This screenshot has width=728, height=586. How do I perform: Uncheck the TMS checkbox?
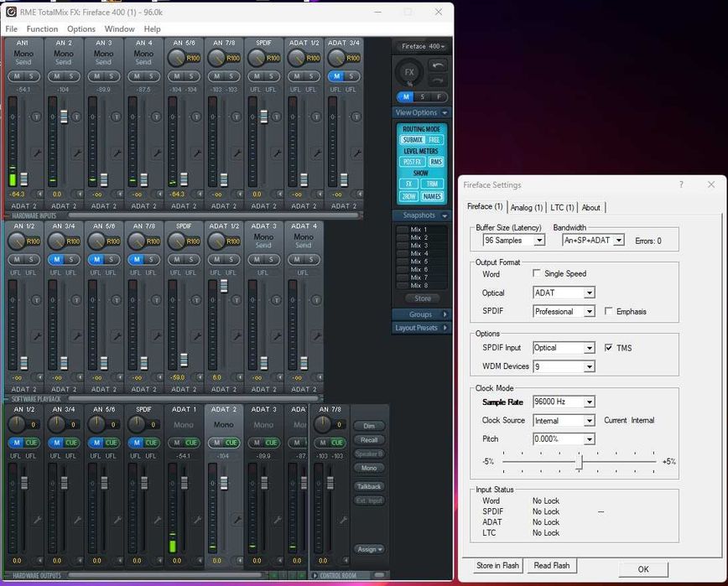point(608,348)
